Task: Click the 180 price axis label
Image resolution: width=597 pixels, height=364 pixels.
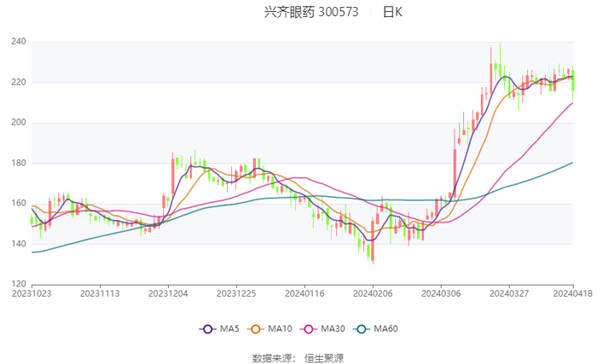Action: pos(18,163)
